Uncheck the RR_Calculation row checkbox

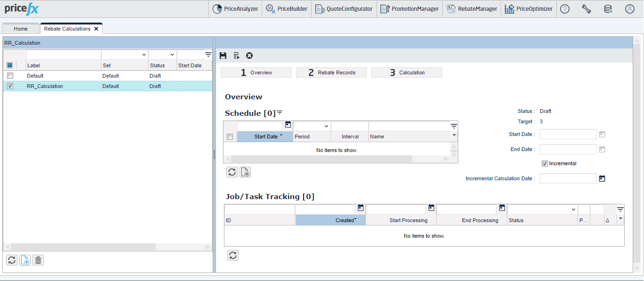click(x=10, y=86)
